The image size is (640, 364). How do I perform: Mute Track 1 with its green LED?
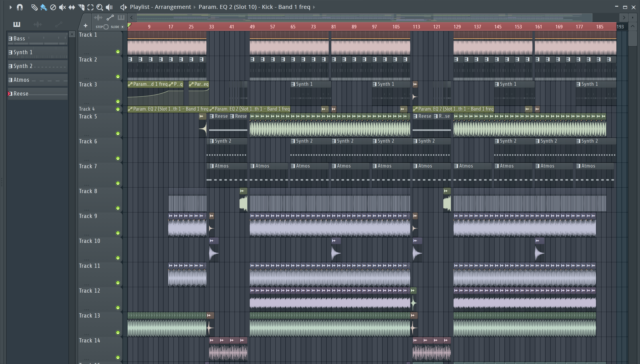coord(118,52)
